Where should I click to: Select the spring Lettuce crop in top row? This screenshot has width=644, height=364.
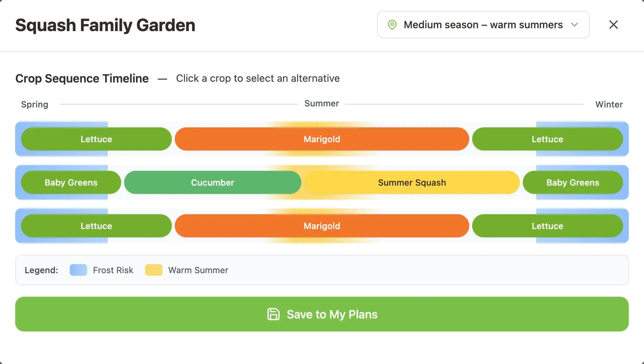click(x=96, y=139)
